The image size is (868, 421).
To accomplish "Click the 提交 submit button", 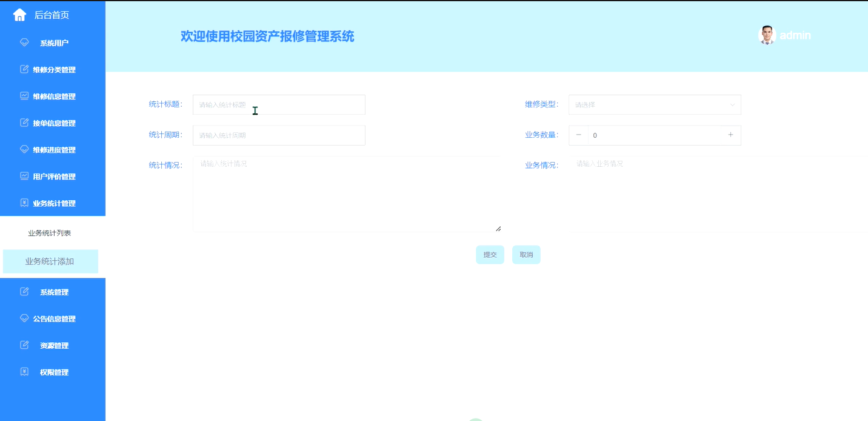I will point(490,255).
